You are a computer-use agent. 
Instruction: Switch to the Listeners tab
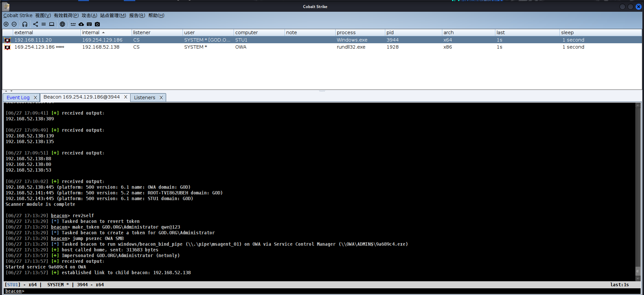(145, 98)
